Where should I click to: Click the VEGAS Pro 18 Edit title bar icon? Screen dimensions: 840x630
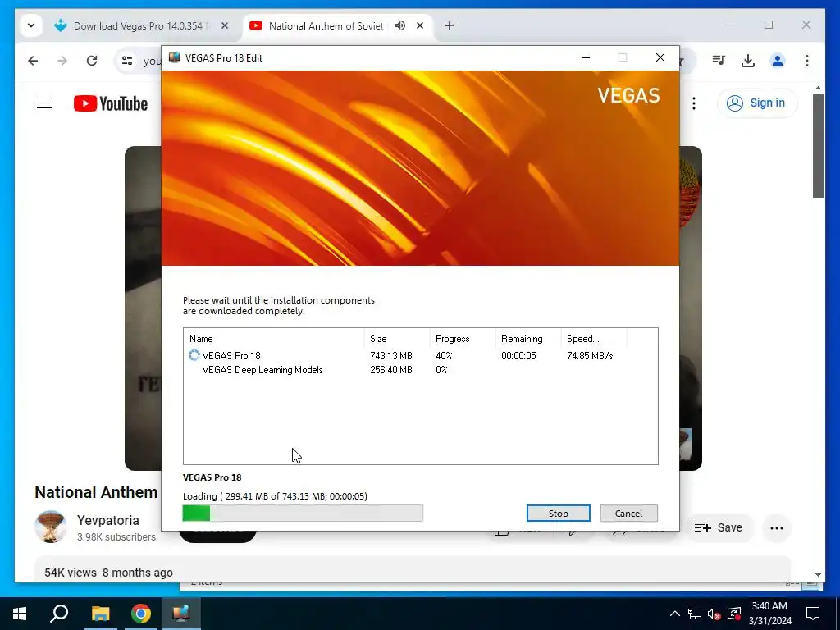(x=175, y=57)
